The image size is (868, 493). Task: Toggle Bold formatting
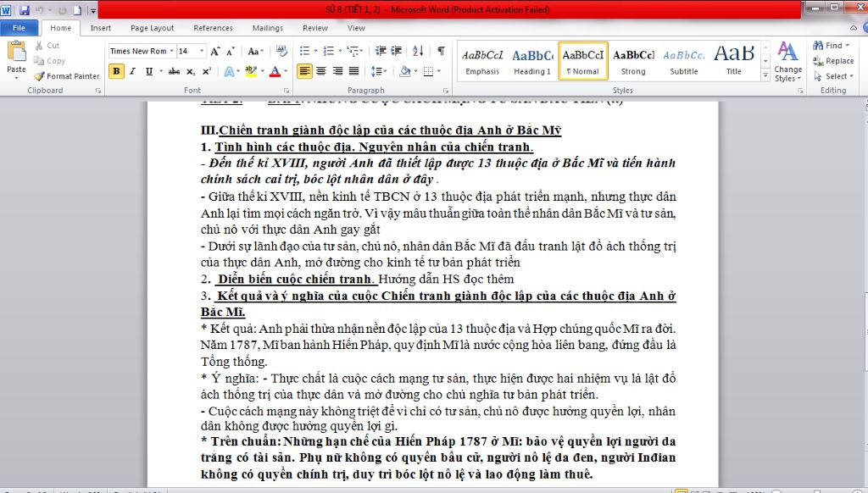pyautogui.click(x=116, y=71)
